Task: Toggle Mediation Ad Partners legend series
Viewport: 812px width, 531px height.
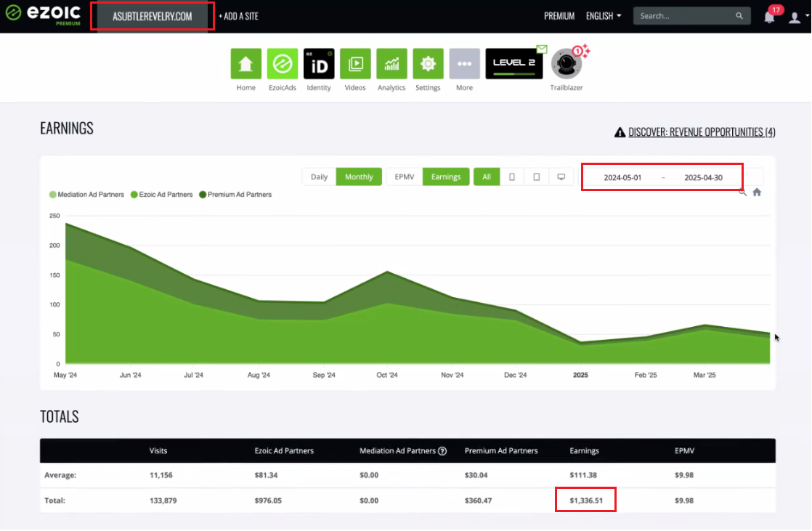Action: (86, 195)
